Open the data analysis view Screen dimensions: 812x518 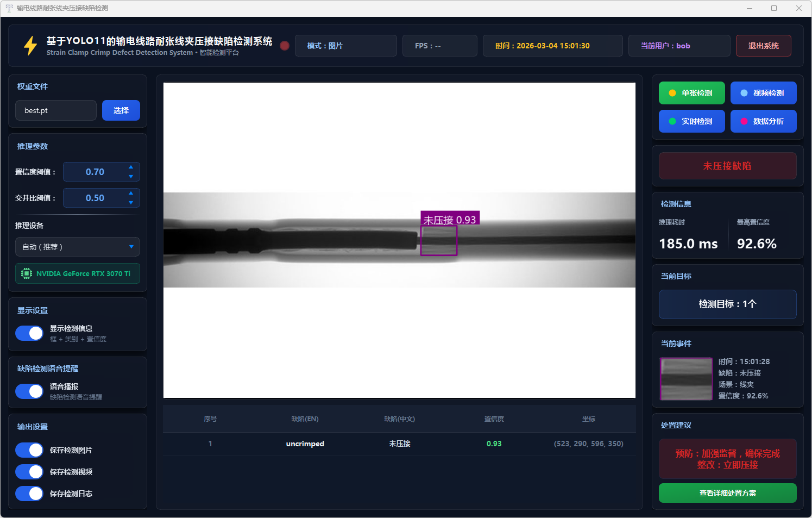tap(763, 121)
